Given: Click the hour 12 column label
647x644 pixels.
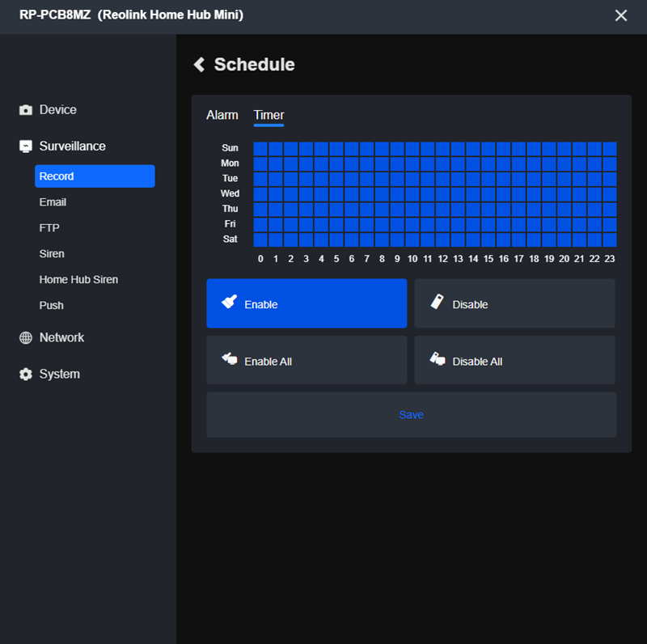Looking at the screenshot, I should click(x=442, y=259).
